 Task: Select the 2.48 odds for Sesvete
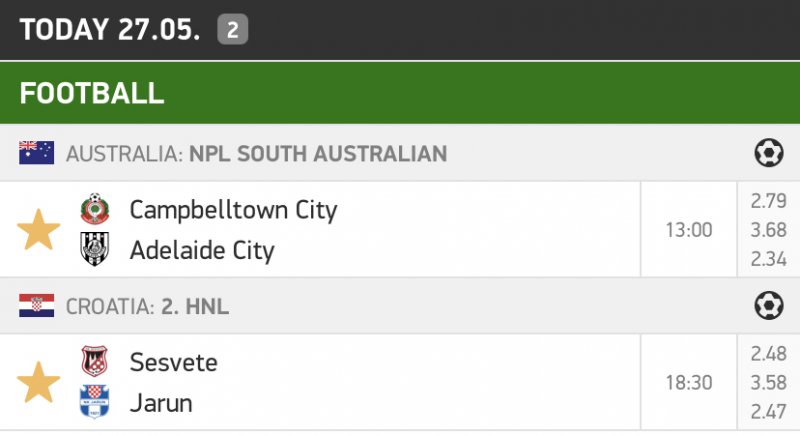click(768, 354)
